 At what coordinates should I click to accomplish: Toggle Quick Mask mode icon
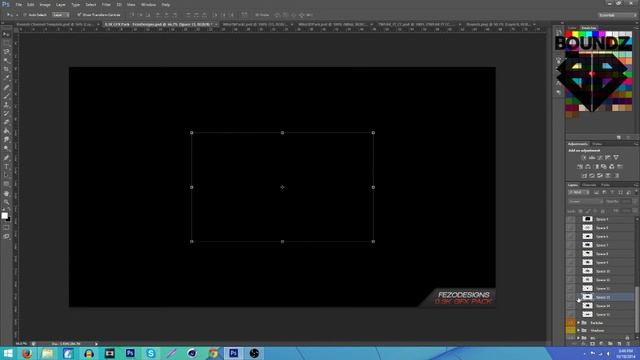click(x=6, y=228)
